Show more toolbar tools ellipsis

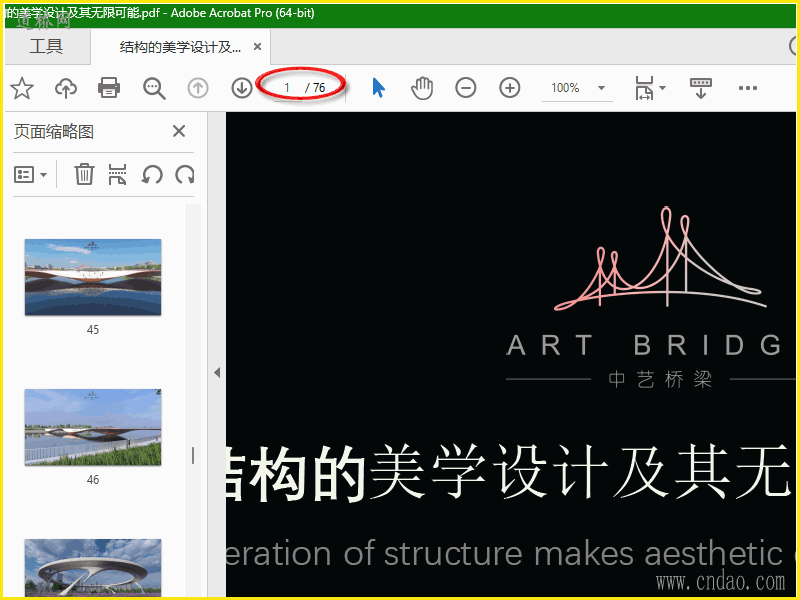[x=747, y=88]
